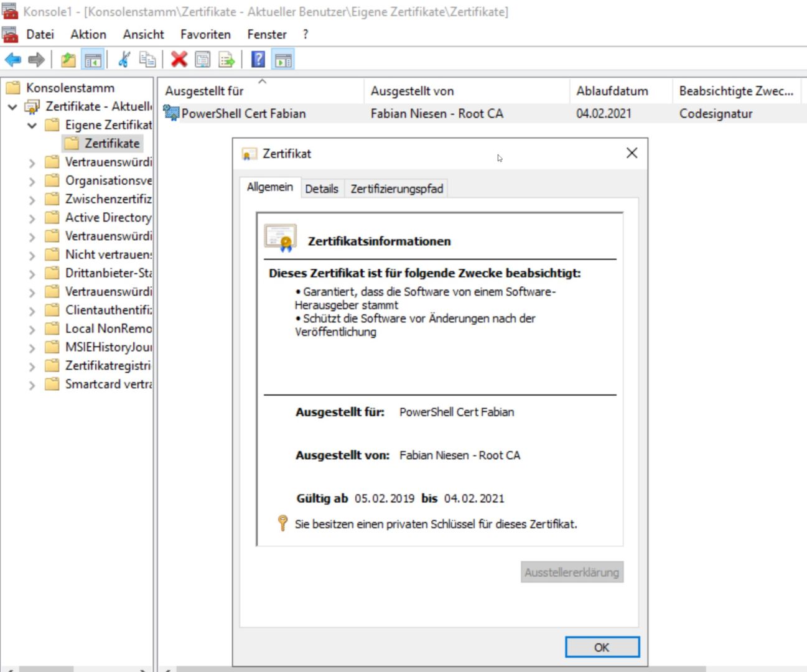Click the Konsole1 window title icon

[x=10, y=11]
